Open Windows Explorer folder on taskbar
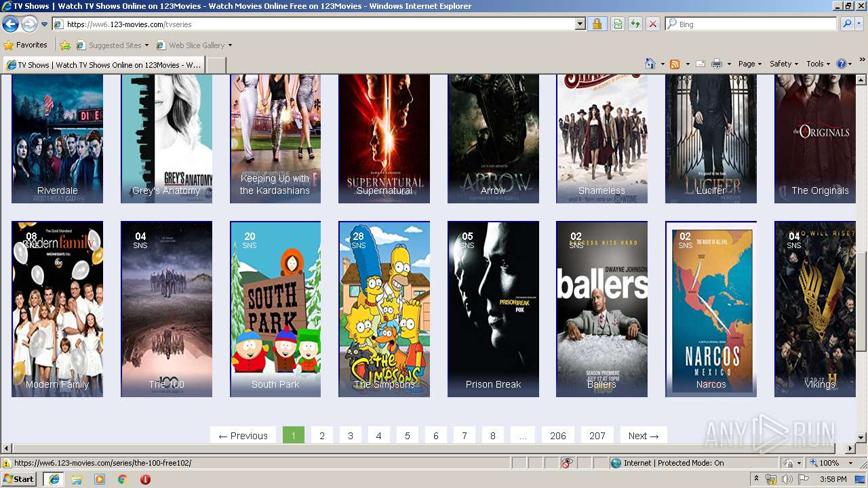 click(77, 479)
